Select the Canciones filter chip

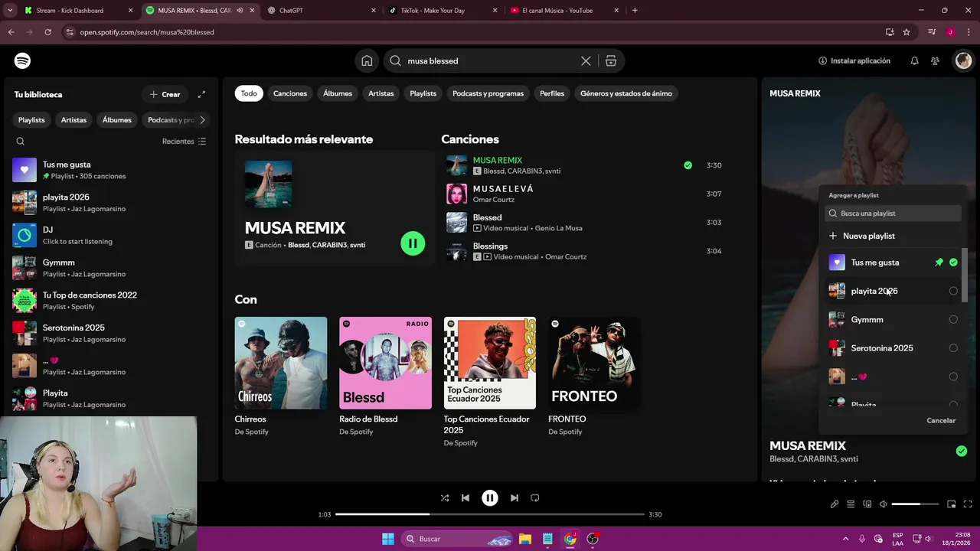tap(290, 93)
